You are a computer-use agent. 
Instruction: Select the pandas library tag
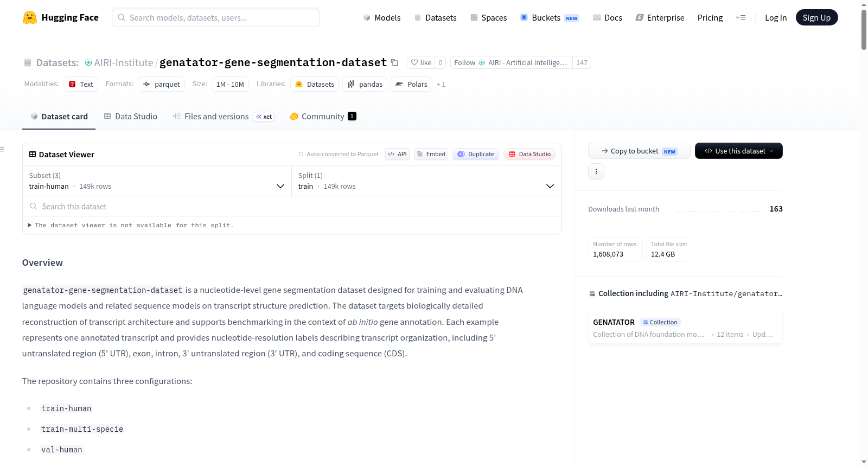365,84
